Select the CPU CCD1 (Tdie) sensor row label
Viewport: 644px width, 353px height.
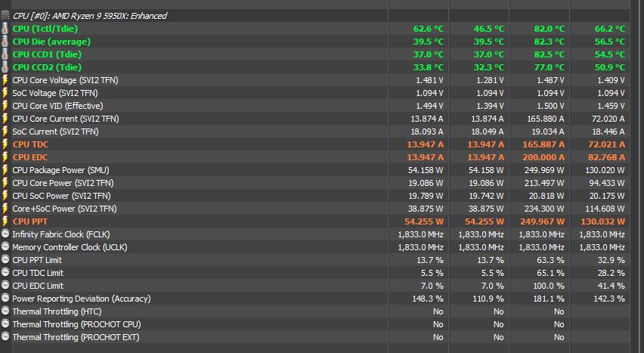[47, 54]
